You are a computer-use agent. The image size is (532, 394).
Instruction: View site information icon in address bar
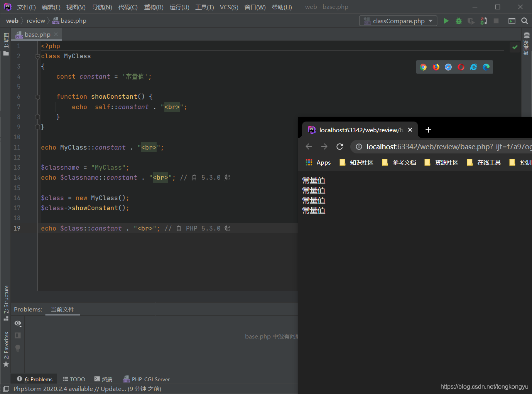coord(359,146)
